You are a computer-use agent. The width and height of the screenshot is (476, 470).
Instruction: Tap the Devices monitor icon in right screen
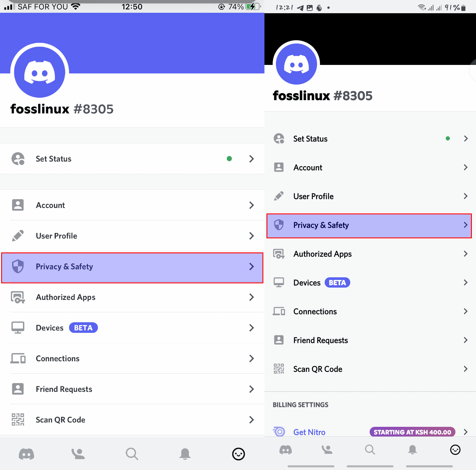pyautogui.click(x=279, y=282)
